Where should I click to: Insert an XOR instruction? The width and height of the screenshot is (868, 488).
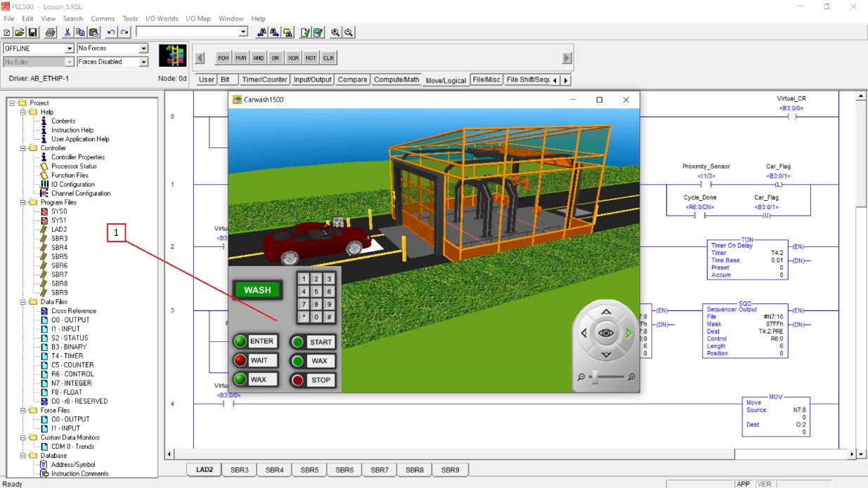[x=294, y=58]
